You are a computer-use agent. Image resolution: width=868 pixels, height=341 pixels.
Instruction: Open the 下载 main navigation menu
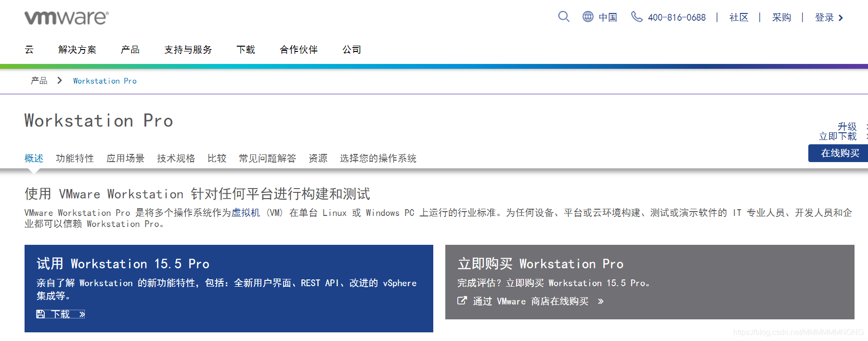pyautogui.click(x=246, y=50)
